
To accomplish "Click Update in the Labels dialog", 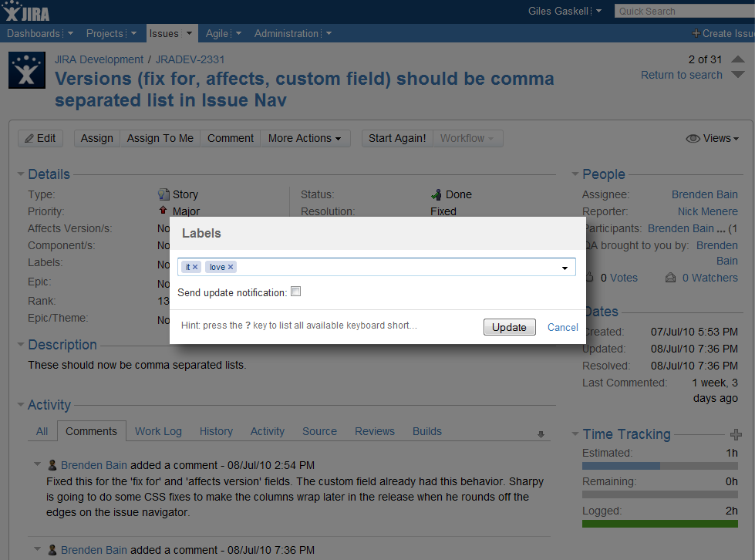I will (510, 327).
